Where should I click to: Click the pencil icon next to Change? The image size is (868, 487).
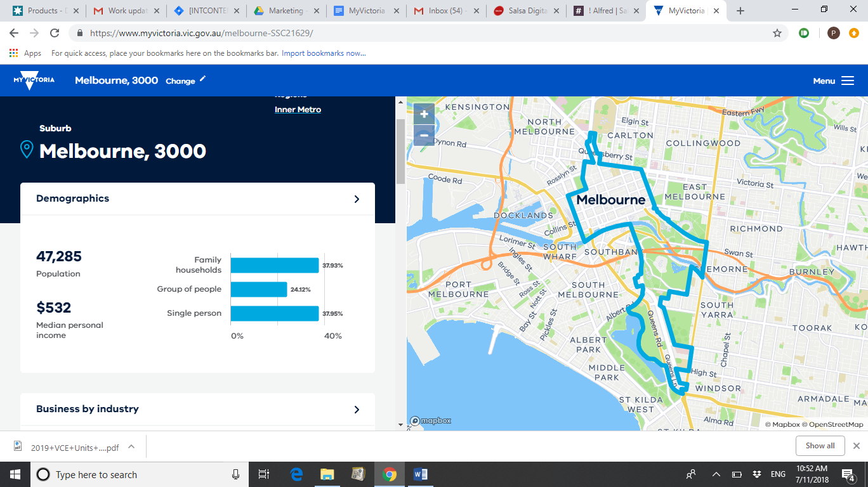point(203,79)
